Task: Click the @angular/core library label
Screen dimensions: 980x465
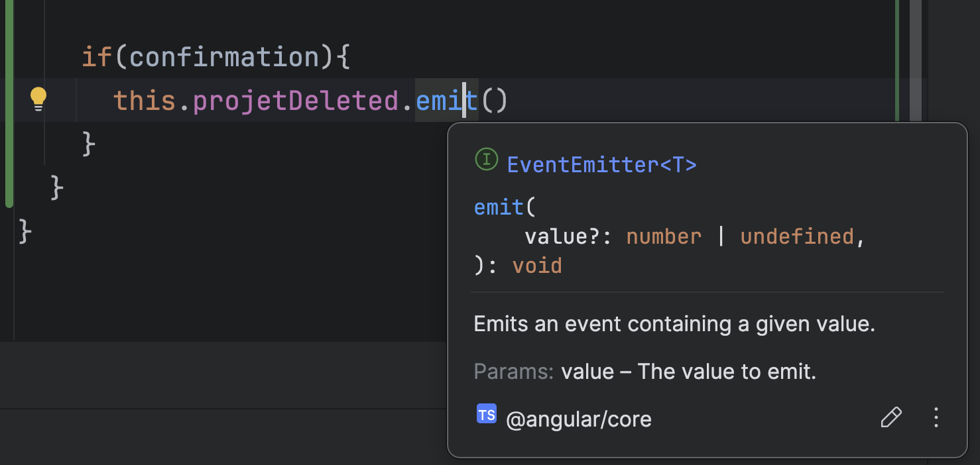Action: pyautogui.click(x=578, y=419)
